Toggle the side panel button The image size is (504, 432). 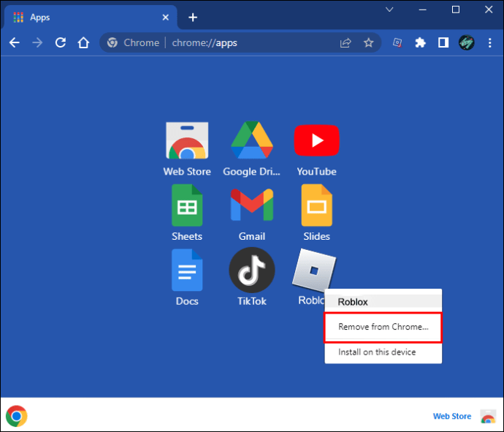[x=443, y=43]
